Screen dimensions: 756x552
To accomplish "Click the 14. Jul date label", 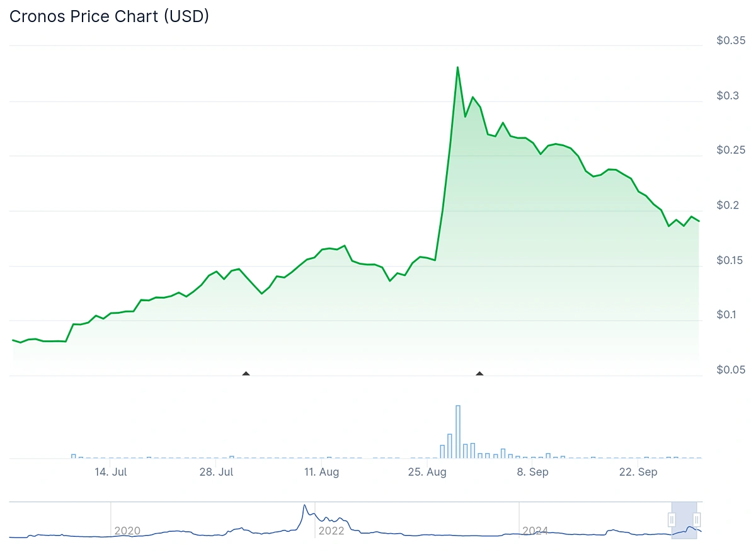I will coord(111,472).
